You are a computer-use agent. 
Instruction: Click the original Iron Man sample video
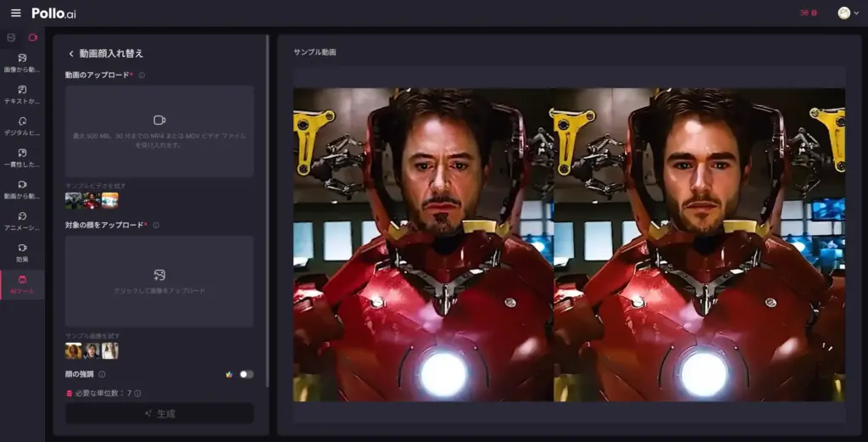pos(424,245)
